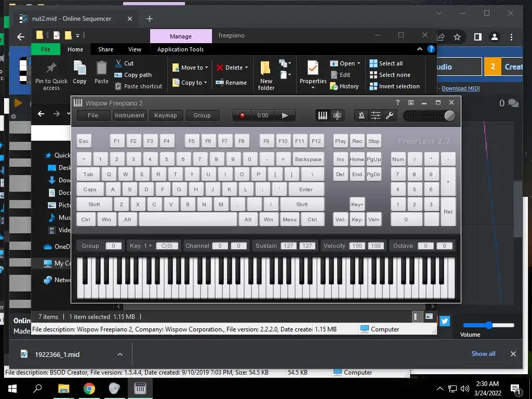Click the Key+ key on virtual keyboard
The image size is (532, 399).
pyautogui.click(x=357, y=204)
